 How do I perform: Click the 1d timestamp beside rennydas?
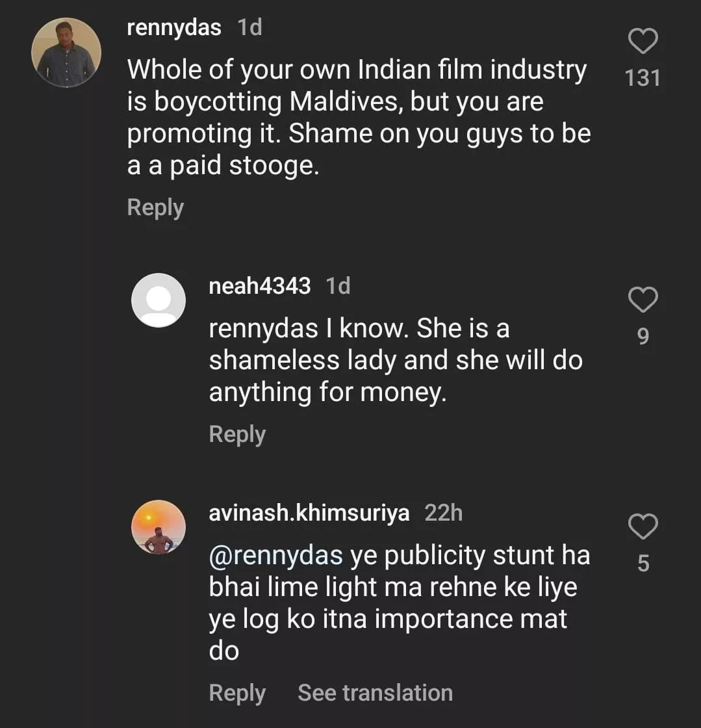pos(250,28)
